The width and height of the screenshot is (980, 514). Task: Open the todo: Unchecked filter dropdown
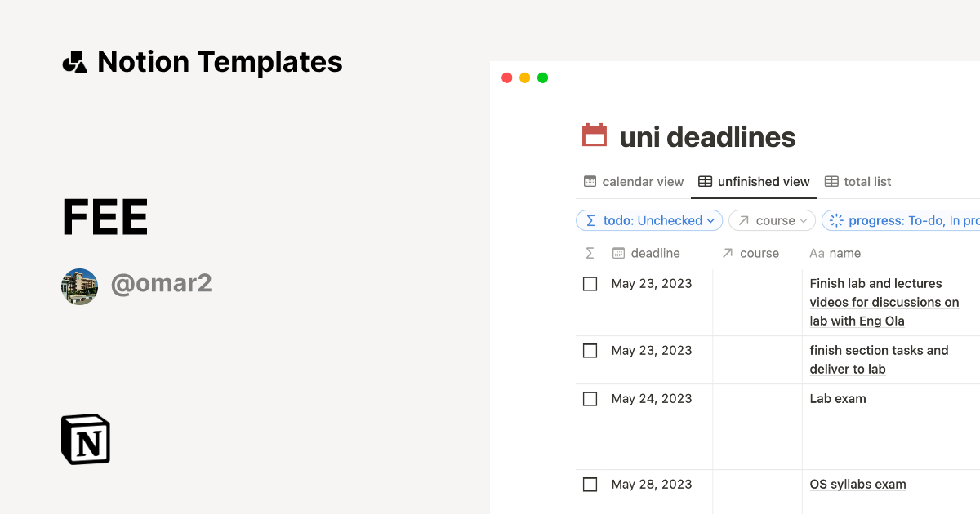coord(649,220)
